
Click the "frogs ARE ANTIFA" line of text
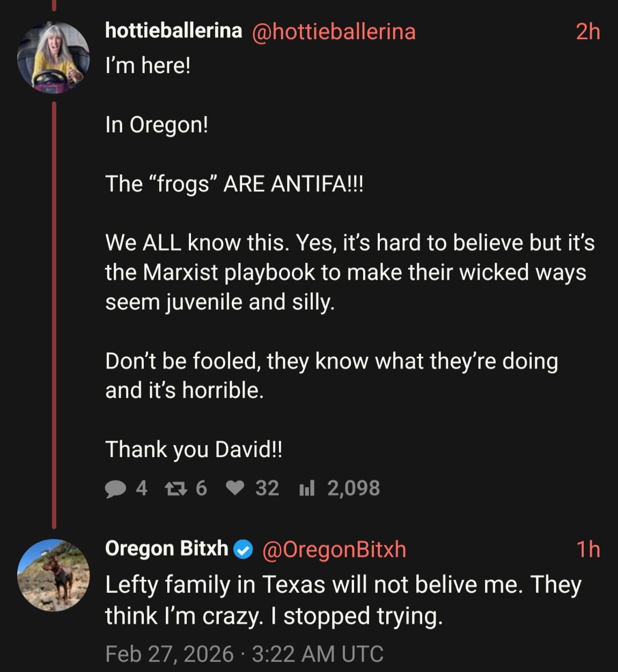coord(234,184)
